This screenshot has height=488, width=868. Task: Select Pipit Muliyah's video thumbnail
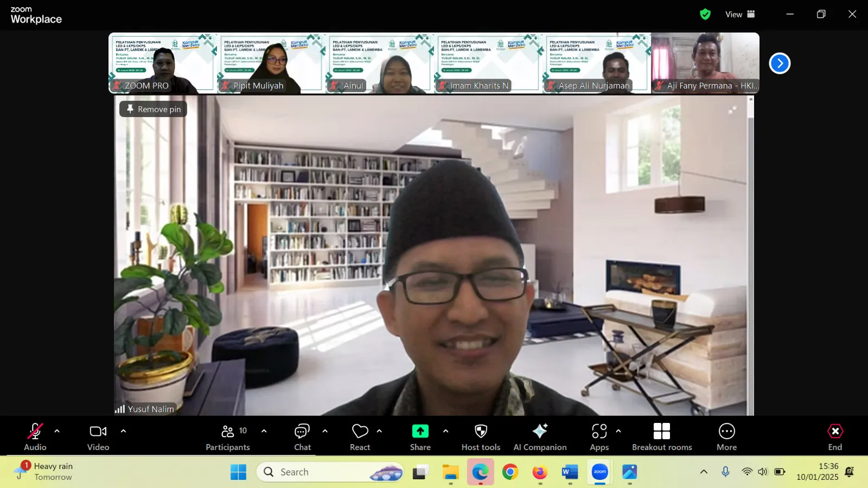point(271,63)
